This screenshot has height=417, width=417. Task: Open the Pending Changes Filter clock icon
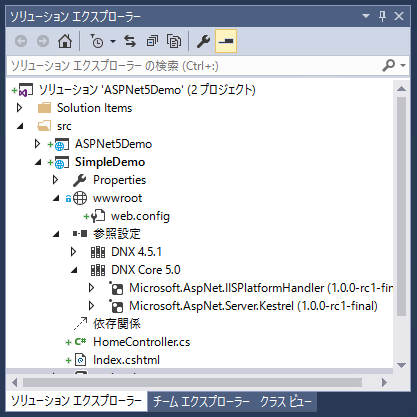coord(97,41)
